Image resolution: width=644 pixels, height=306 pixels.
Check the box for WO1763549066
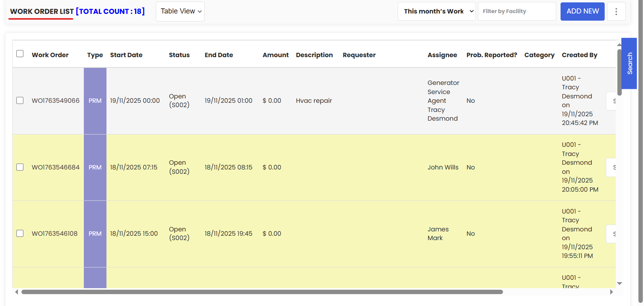point(20,100)
